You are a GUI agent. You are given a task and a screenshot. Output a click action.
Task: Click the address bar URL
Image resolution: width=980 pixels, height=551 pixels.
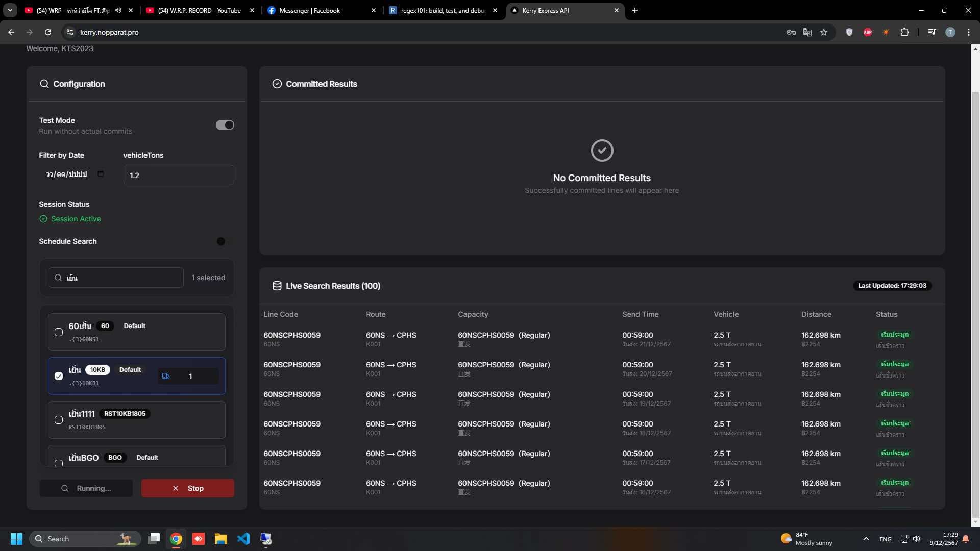(109, 32)
